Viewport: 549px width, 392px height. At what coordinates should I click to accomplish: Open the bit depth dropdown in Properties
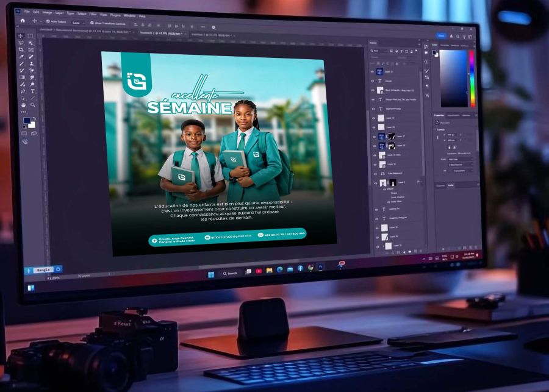click(460, 165)
